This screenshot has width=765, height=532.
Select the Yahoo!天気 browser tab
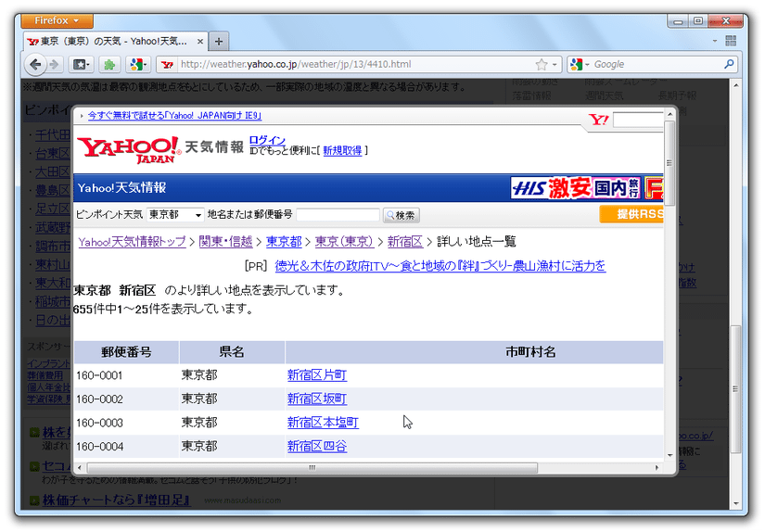[116, 42]
